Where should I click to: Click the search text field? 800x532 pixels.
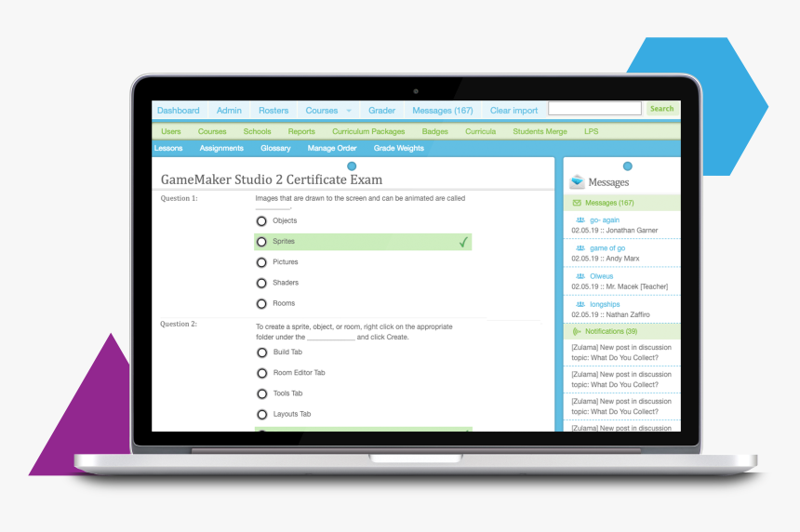(x=594, y=108)
